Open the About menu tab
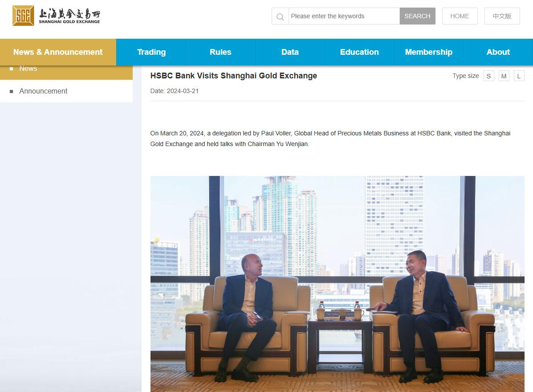 pyautogui.click(x=498, y=52)
